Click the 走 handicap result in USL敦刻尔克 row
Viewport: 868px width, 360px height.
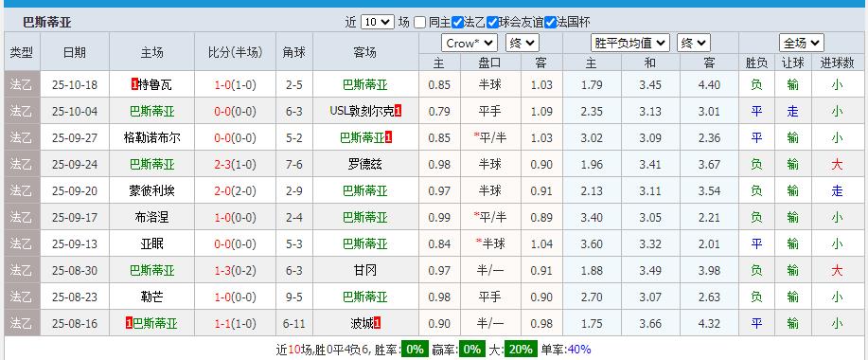click(x=792, y=112)
